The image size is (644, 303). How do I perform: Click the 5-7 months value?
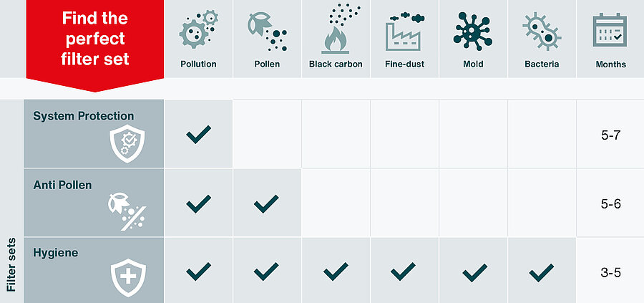pyautogui.click(x=610, y=135)
